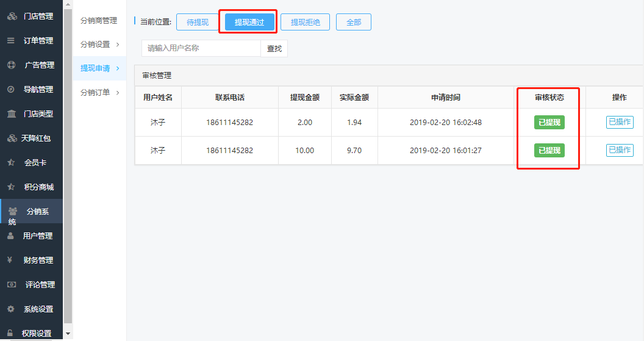Click 审核状态 column header

[549, 98]
